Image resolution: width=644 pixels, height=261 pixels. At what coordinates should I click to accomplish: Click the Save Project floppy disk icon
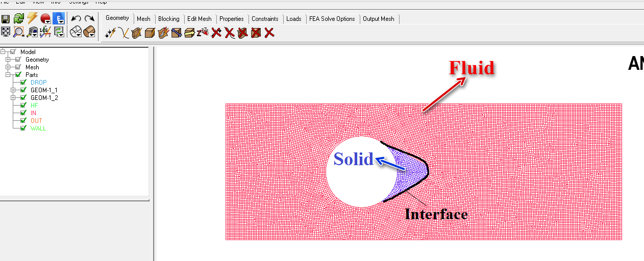(x=6, y=19)
